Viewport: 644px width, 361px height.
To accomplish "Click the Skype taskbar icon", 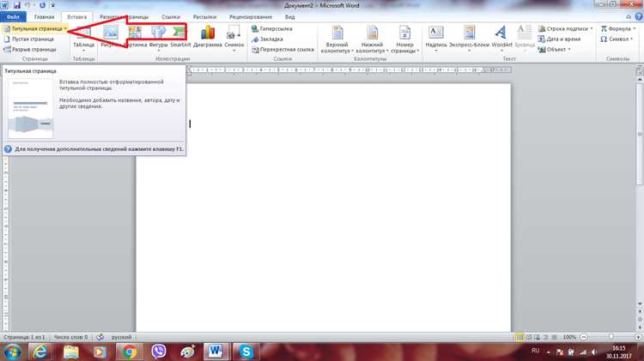I will pyautogui.click(x=246, y=352).
